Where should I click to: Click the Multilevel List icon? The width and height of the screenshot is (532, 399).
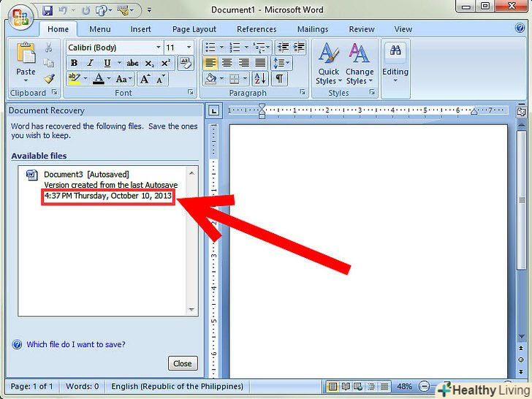259,47
